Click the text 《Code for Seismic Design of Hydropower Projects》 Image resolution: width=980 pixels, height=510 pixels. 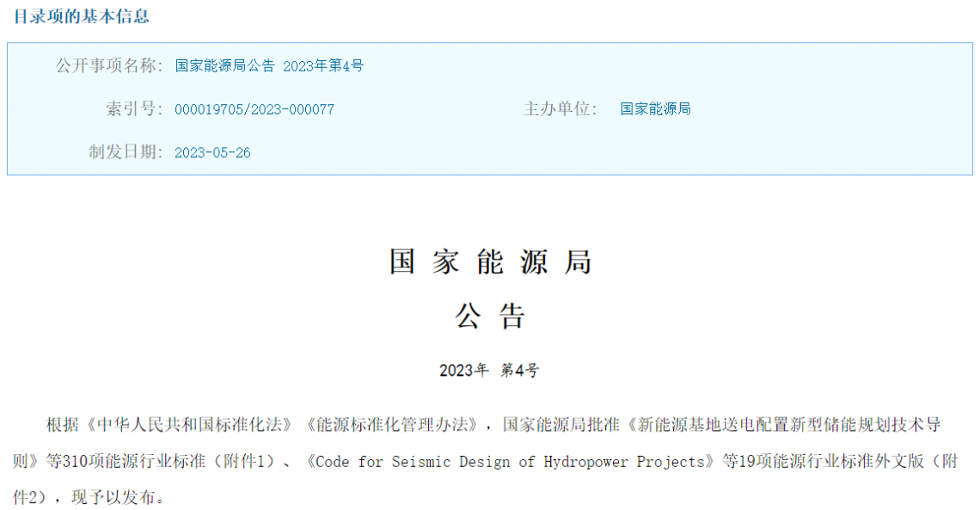point(510,461)
